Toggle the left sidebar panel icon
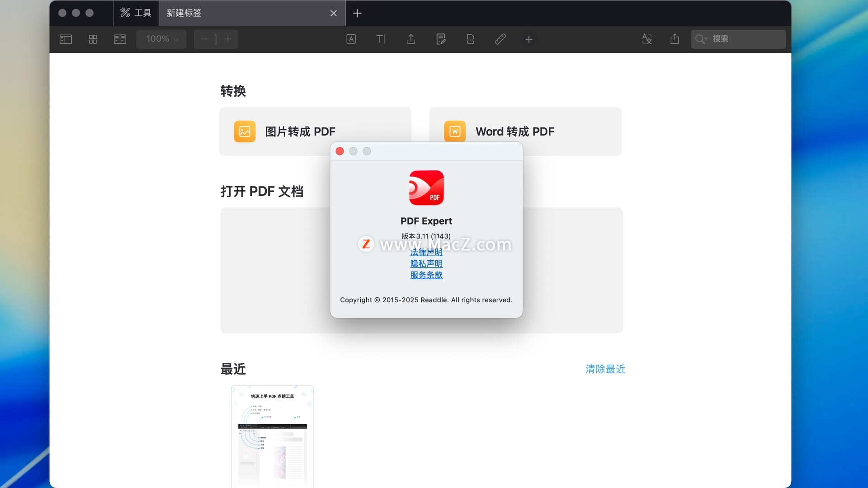Image resolution: width=868 pixels, height=488 pixels. pos(66,39)
